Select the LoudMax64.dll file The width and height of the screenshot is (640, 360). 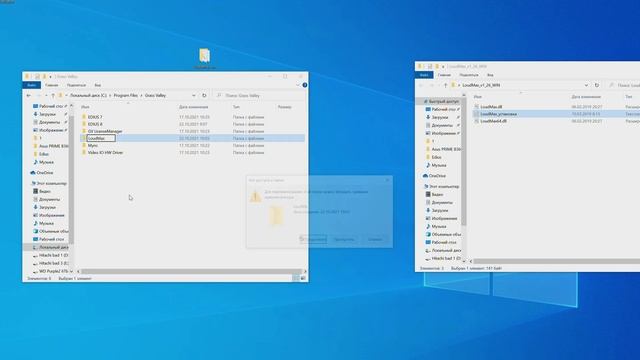[x=493, y=121]
